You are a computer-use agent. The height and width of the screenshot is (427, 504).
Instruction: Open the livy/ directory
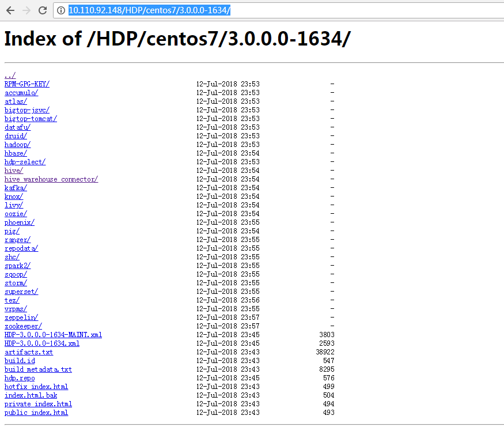pos(14,205)
